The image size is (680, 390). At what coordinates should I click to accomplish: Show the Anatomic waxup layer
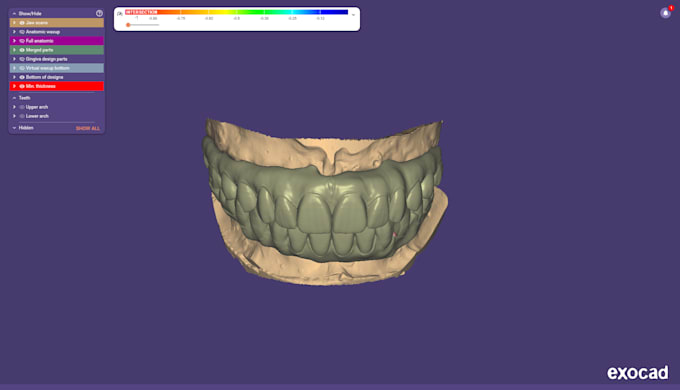pos(22,32)
